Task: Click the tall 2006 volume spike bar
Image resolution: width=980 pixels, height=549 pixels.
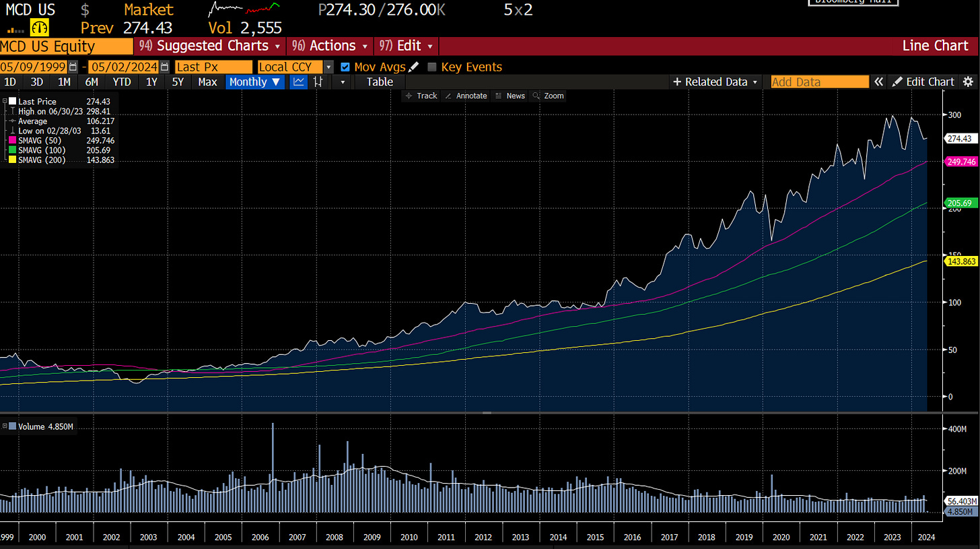Action: point(273,468)
